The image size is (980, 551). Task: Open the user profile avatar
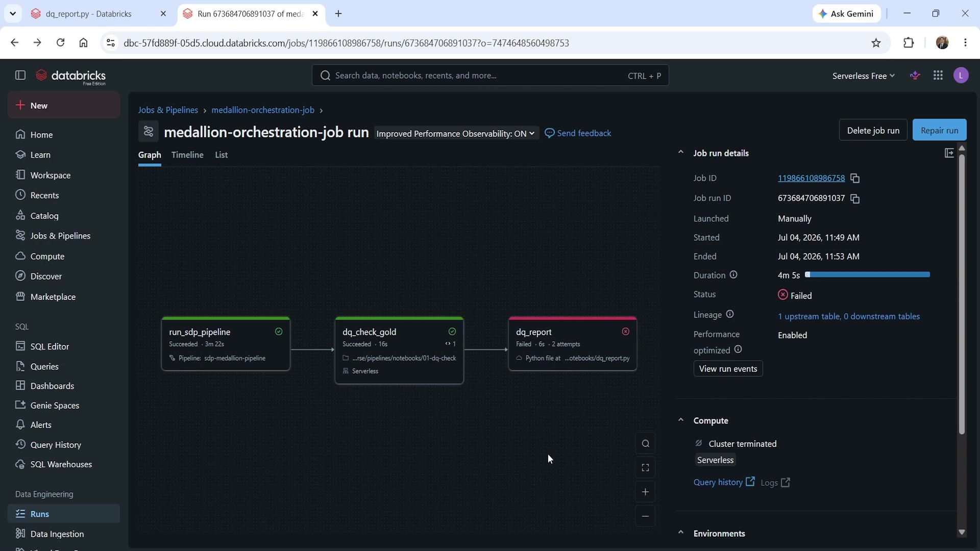tap(961, 76)
